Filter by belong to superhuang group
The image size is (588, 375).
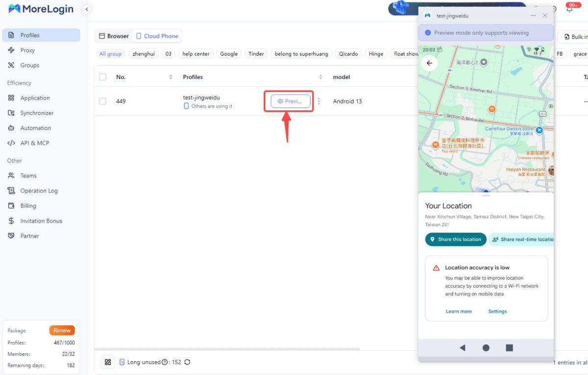(x=301, y=54)
